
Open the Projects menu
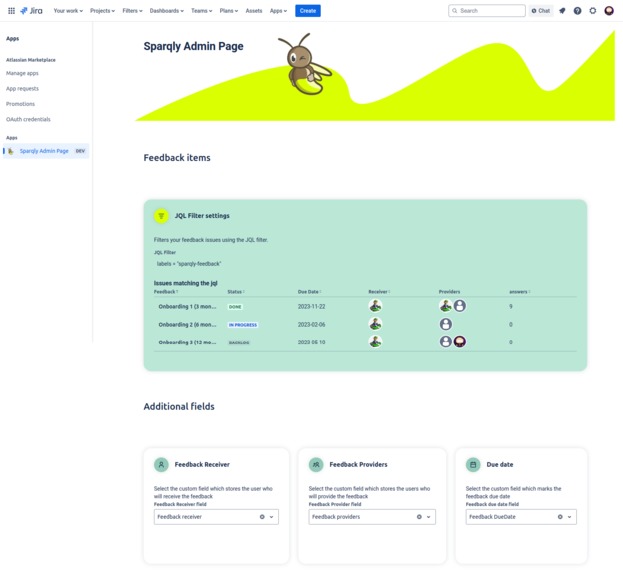coord(102,11)
